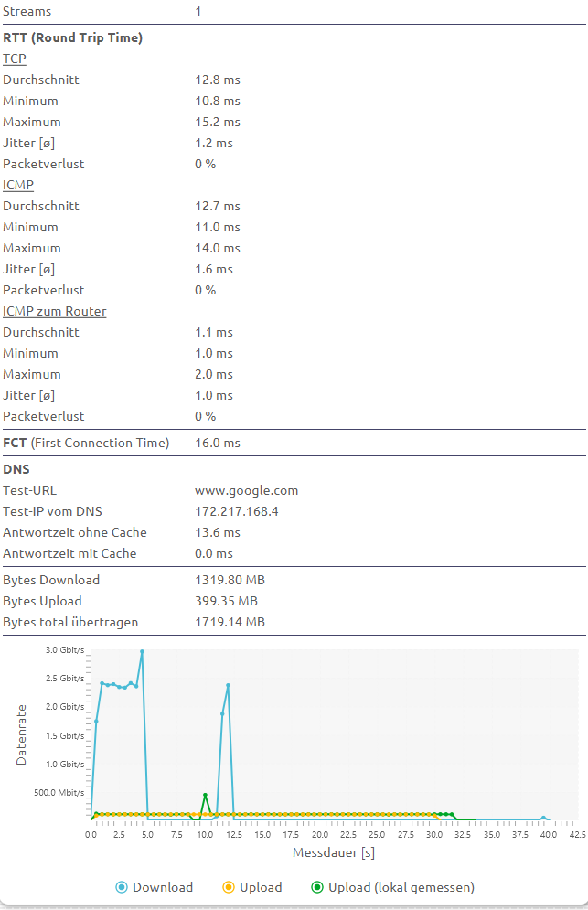Click the yellow Upload legend marker
The height and width of the screenshot is (910, 588).
click(229, 887)
